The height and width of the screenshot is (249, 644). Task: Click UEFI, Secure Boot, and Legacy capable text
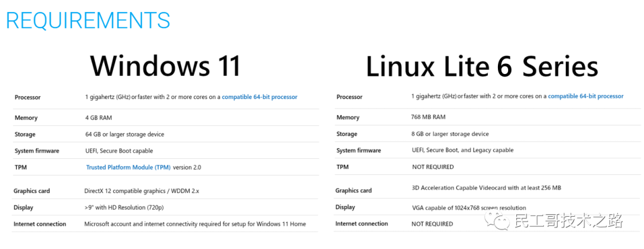tap(462, 150)
